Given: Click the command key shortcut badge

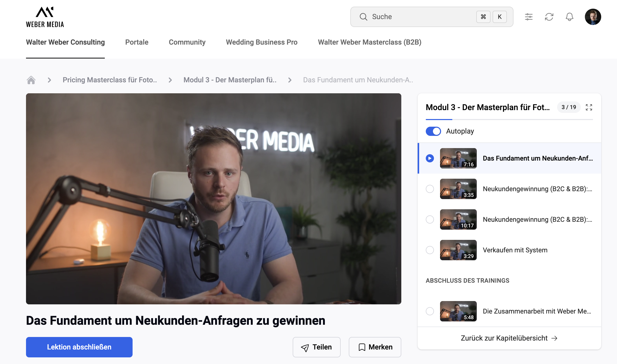Looking at the screenshot, I should [483, 17].
